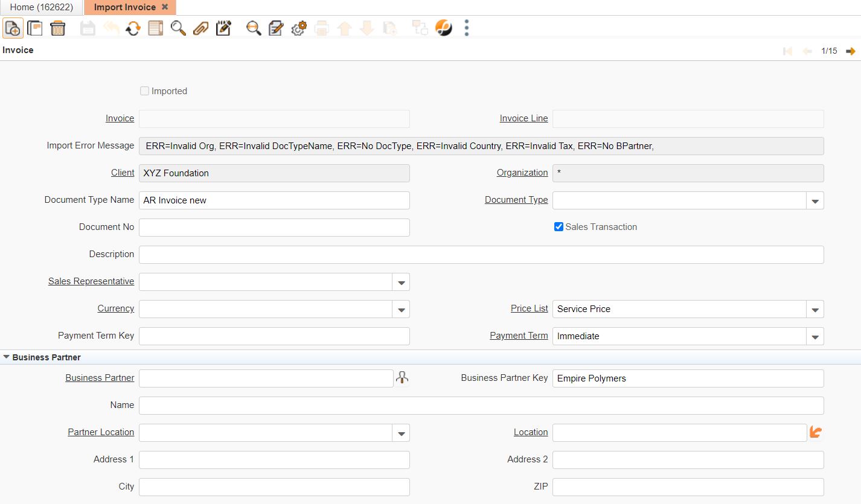Click the Invoice field label link
Image resolution: width=861 pixels, height=504 pixels.
click(120, 118)
